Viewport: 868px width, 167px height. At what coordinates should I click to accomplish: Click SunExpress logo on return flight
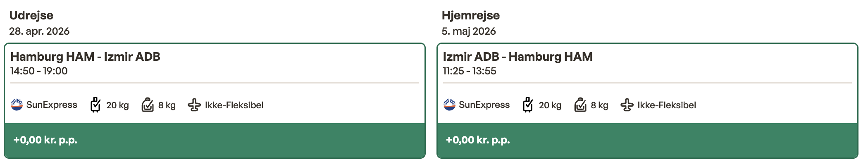coord(449,105)
